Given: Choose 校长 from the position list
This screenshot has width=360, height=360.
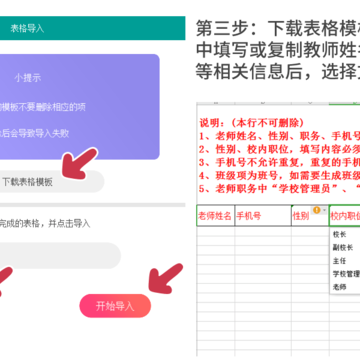Looking at the screenshot, I should point(340,235).
